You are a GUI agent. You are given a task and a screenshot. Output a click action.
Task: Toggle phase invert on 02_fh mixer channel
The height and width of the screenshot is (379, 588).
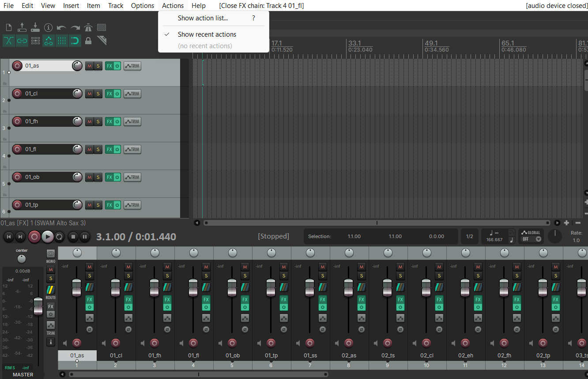[x=516, y=329]
